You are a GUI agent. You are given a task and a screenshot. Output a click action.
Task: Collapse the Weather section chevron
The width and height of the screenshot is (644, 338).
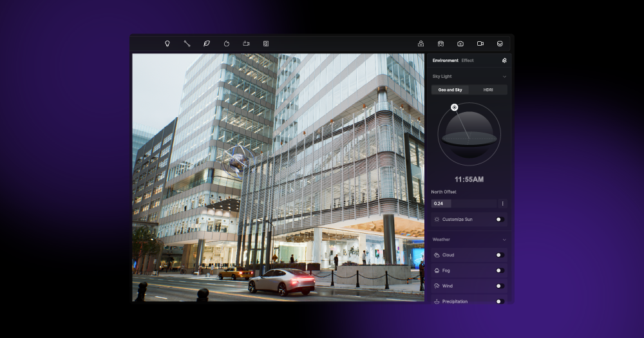coord(504,239)
